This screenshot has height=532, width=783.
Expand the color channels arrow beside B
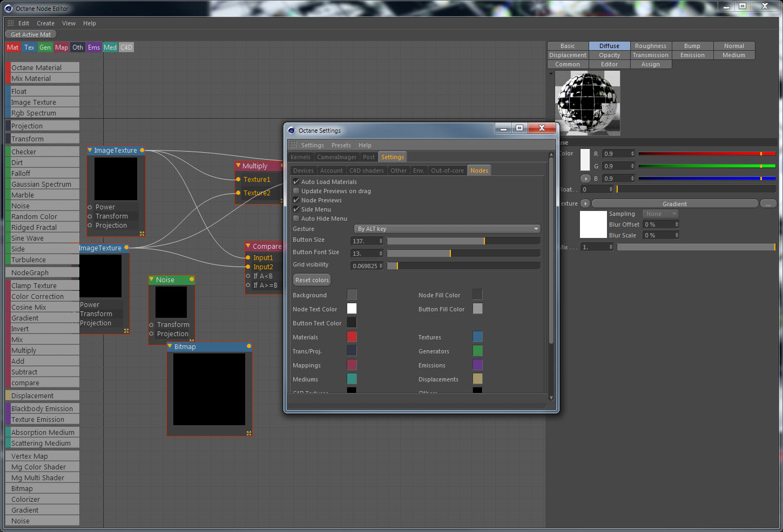pos(585,179)
